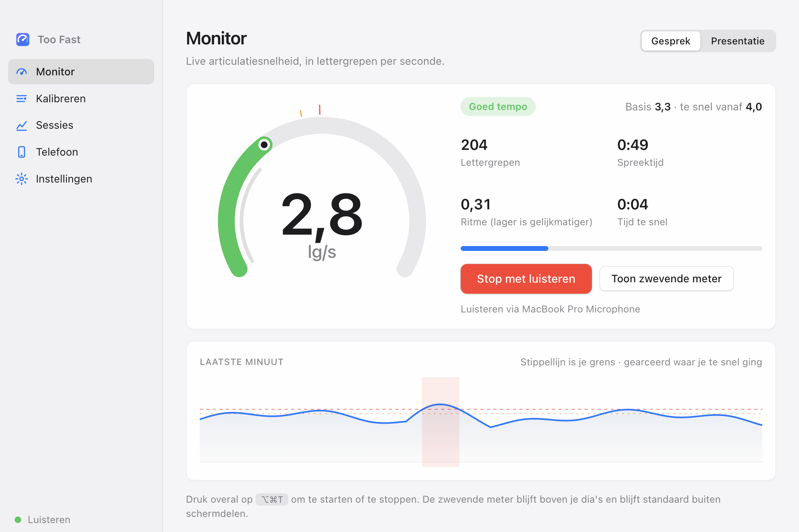Click the Telefoon phone icon
Viewport: 799px width, 532px height.
click(22, 152)
